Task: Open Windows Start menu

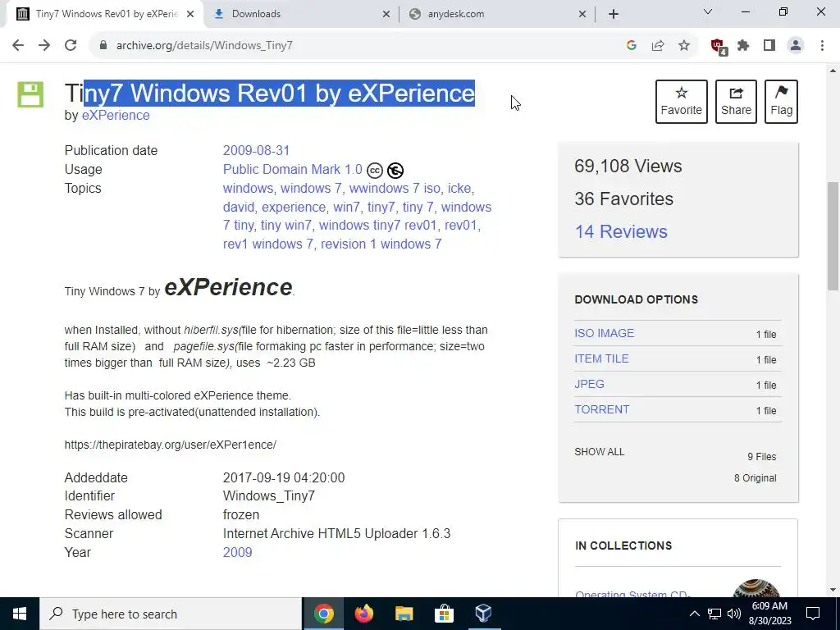Action: [x=20, y=614]
